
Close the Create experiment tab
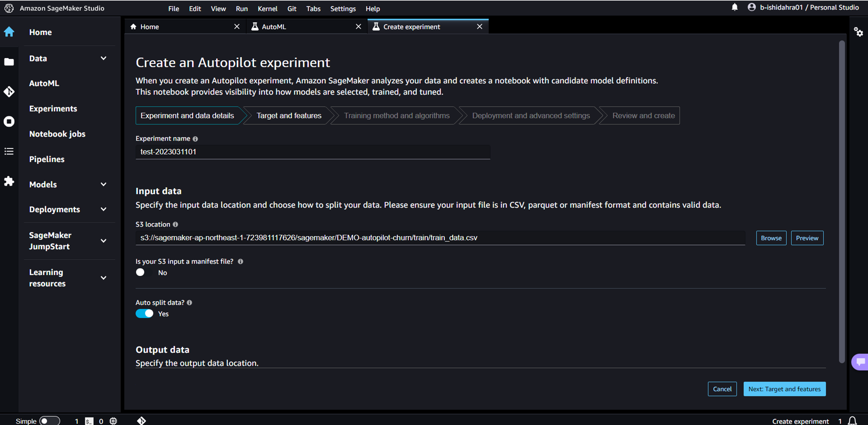pos(480,26)
